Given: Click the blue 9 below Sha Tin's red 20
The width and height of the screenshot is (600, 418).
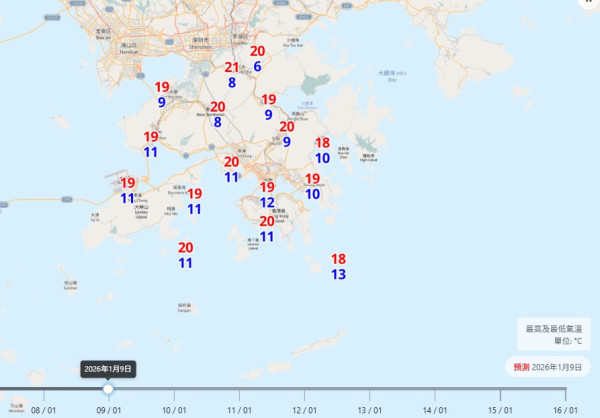Looking at the screenshot, I should coord(287,142).
